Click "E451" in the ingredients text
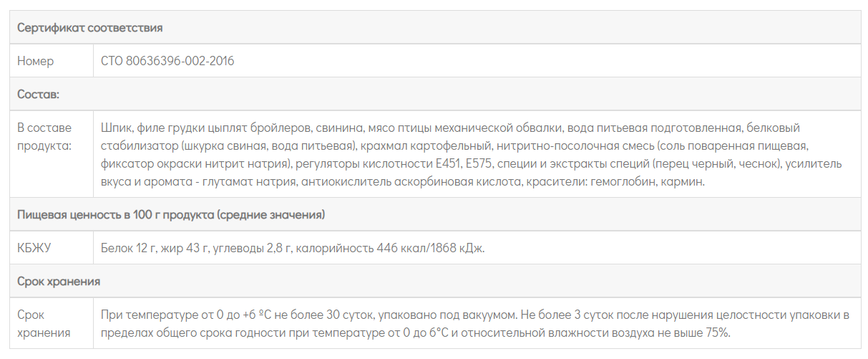Screen dimensions: 868x359 (449, 164)
